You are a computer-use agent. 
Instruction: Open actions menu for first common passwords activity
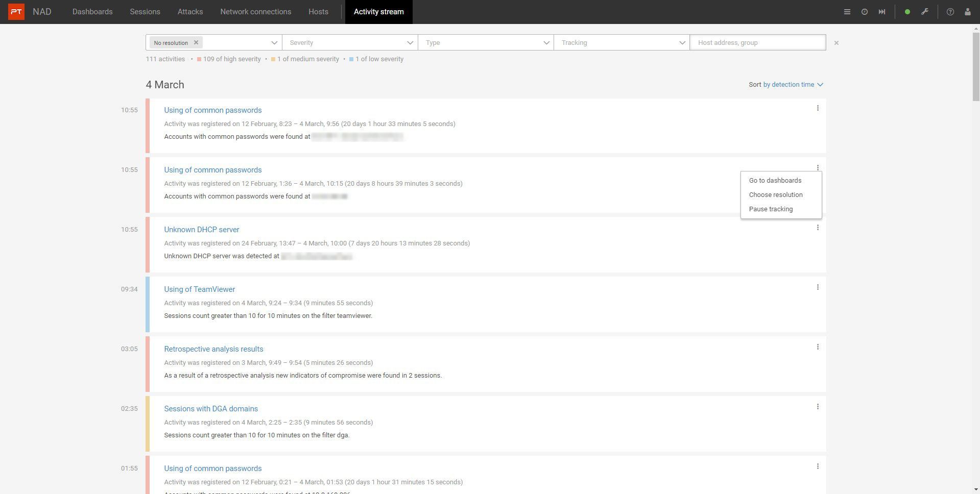point(818,108)
